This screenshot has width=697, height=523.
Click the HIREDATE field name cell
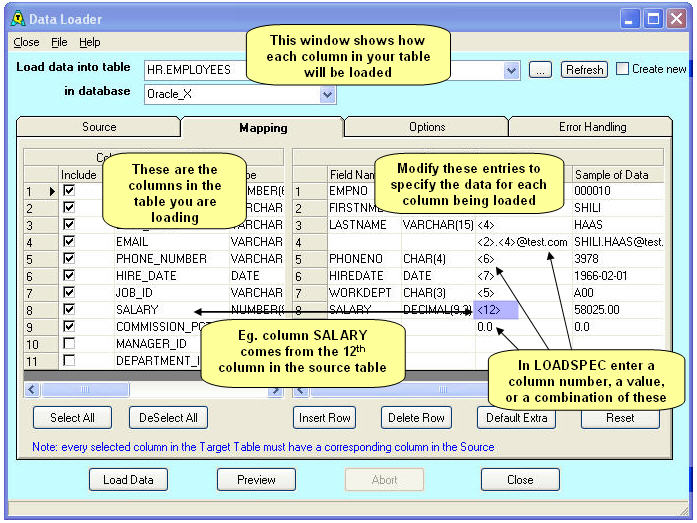point(364,276)
